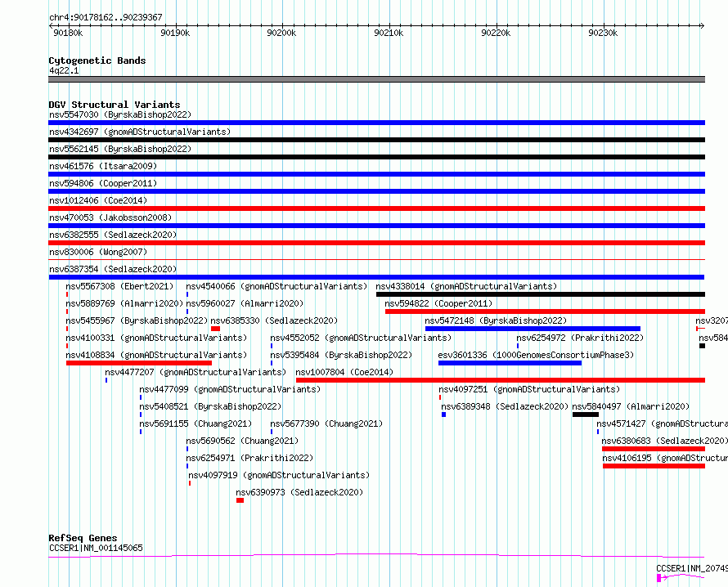The image size is (728, 587).
Task: Open nsv4342697 (gnomADStructuralVariants) variant label
Action: (140, 132)
